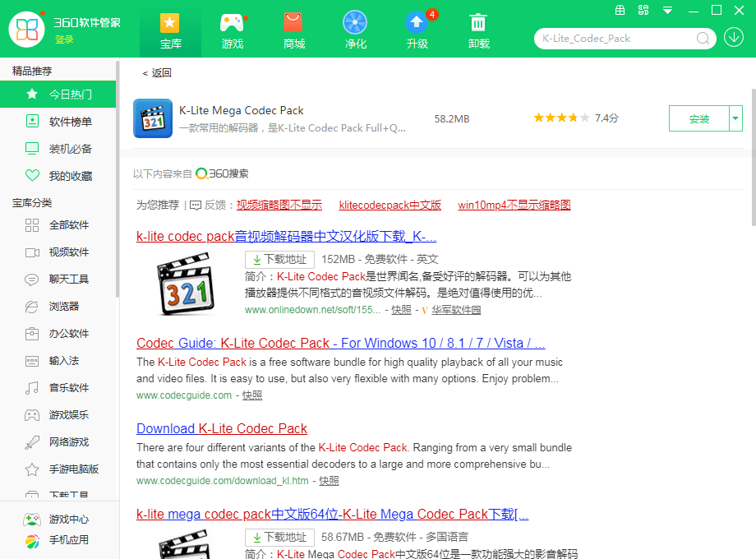The width and height of the screenshot is (756, 559).
Task: Open the download manager arrow icon
Action: pyautogui.click(x=733, y=38)
